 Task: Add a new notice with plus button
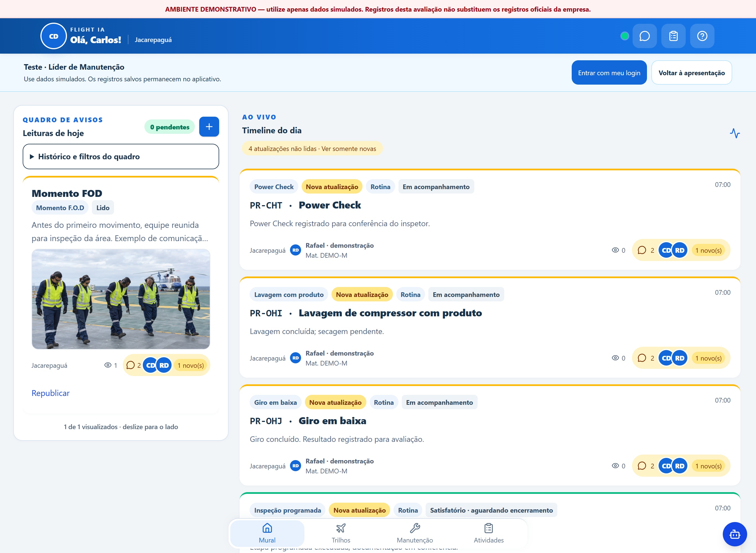pyautogui.click(x=209, y=127)
